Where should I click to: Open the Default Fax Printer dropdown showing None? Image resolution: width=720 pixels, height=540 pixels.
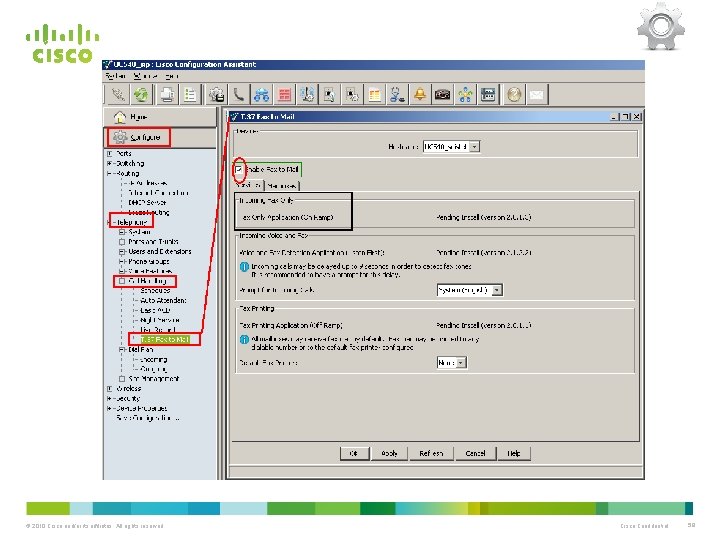click(x=461, y=363)
